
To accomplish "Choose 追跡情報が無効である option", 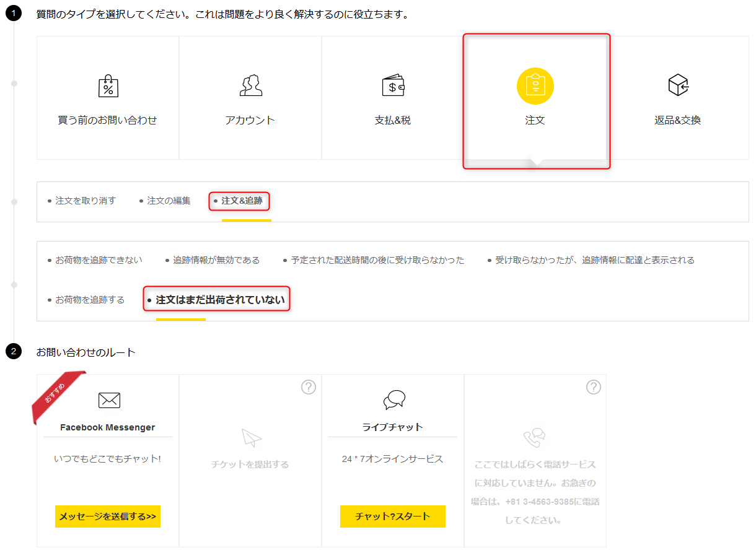I will point(216,260).
